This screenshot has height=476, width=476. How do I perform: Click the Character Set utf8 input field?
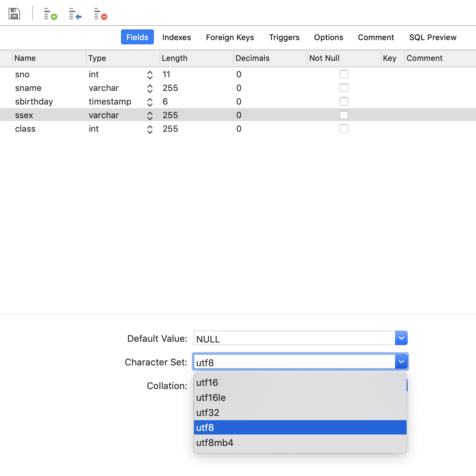tap(294, 361)
